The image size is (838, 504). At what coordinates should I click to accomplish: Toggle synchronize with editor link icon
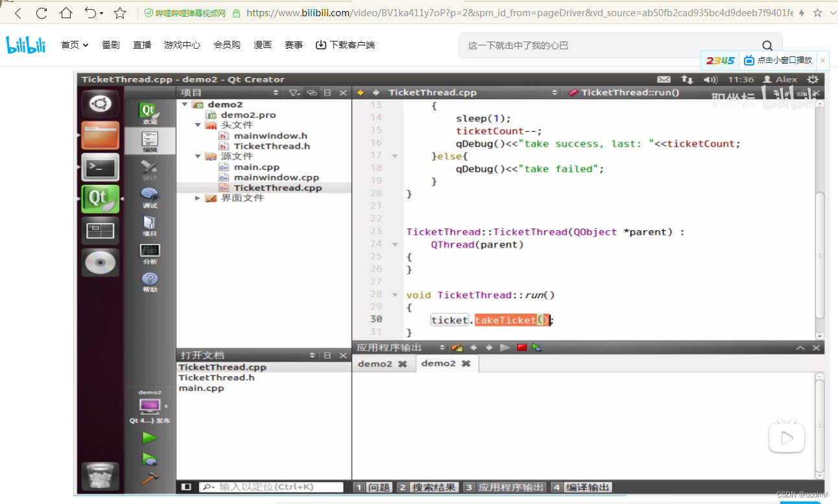(312, 93)
